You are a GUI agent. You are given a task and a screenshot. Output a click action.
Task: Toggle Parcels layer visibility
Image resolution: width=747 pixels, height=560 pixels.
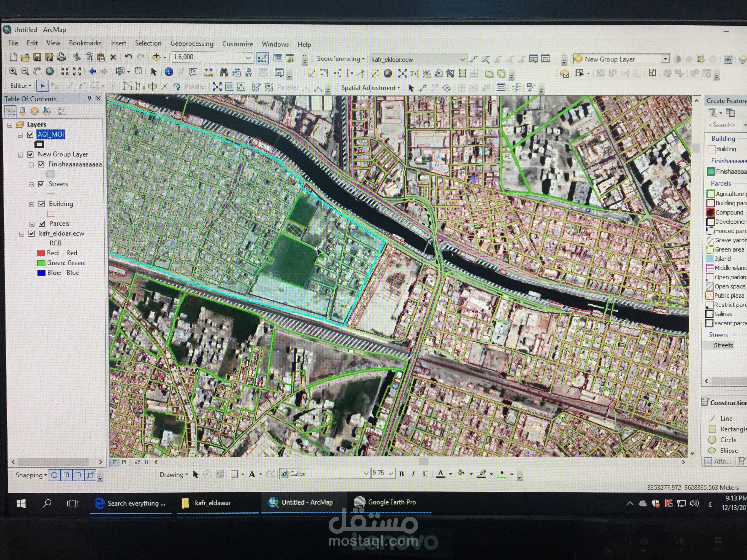pyautogui.click(x=42, y=224)
